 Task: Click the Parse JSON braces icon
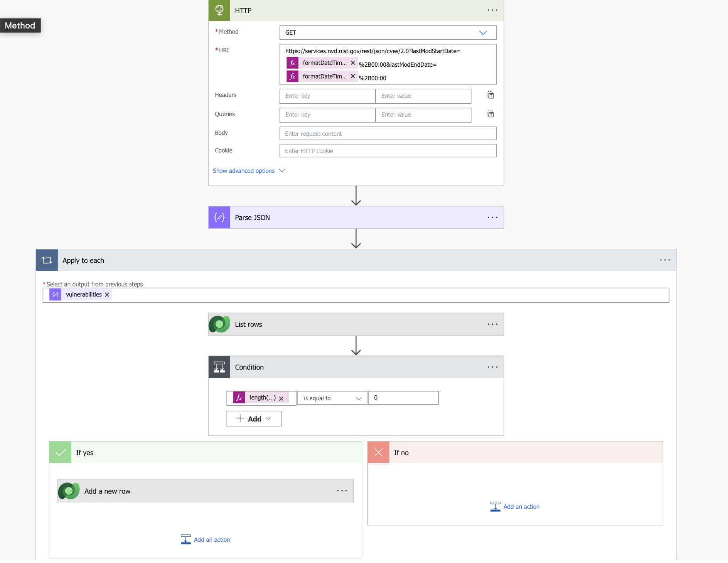pos(219,217)
